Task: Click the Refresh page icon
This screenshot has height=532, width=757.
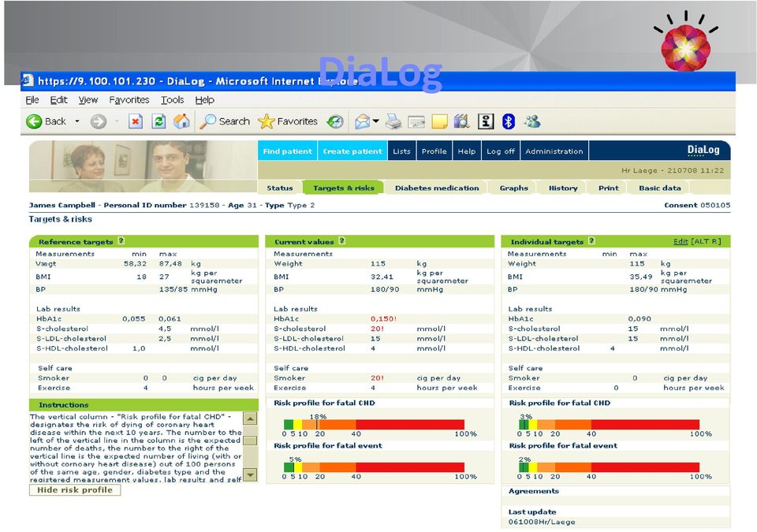Action: [158, 121]
